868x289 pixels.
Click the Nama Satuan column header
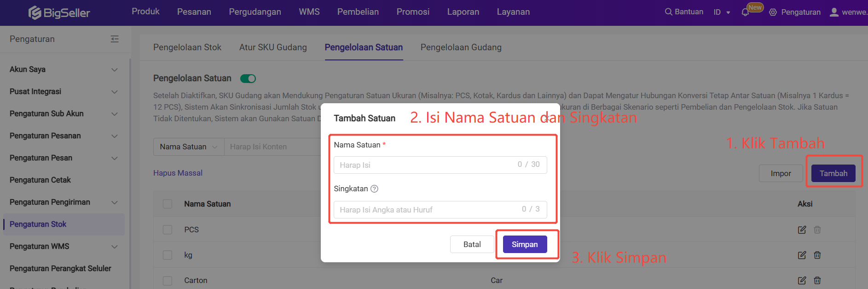(208, 204)
